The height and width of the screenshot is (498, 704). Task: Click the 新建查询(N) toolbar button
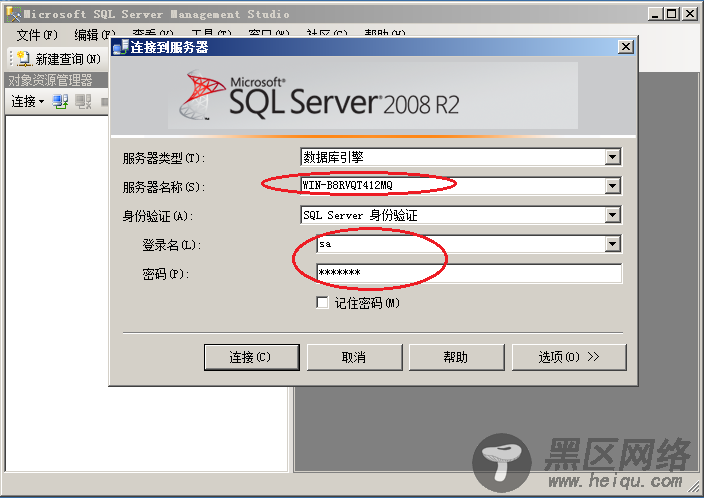pyautogui.click(x=58, y=58)
